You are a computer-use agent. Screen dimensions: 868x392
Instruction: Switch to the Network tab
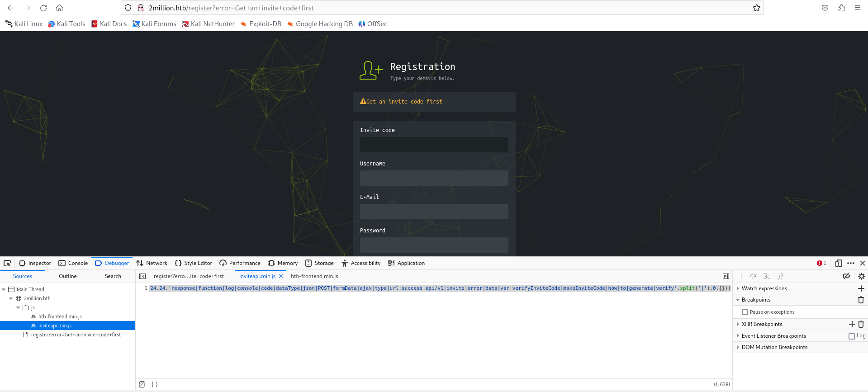point(152,263)
